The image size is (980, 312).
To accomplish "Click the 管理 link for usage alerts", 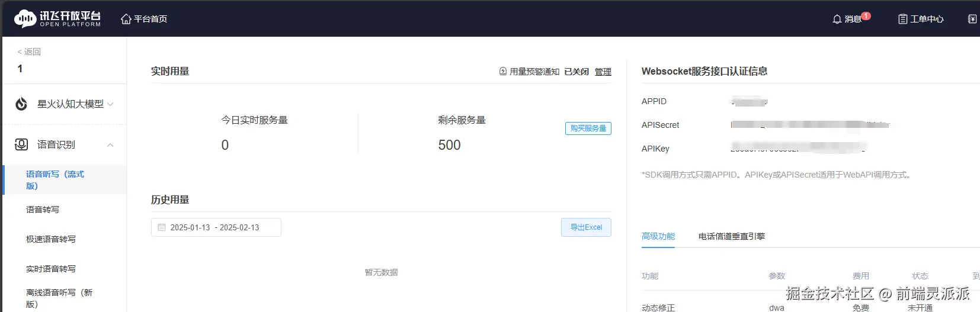I will point(603,72).
